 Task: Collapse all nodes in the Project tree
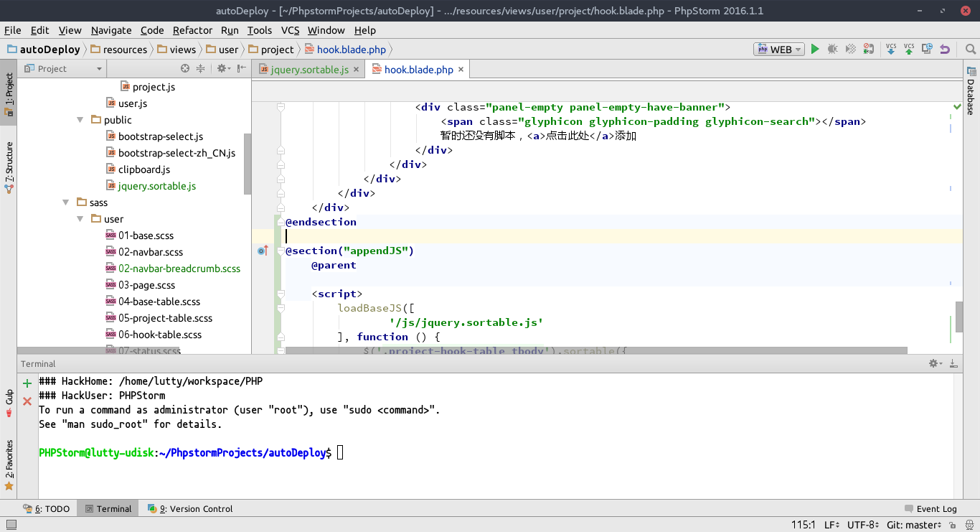[202, 68]
